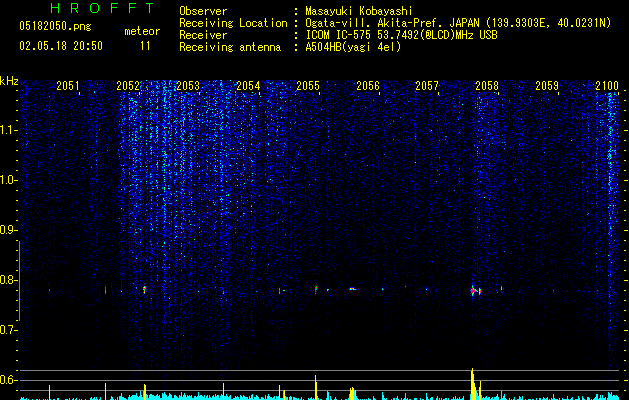
Task: Click the 2054 time marker
Action: 248,85
